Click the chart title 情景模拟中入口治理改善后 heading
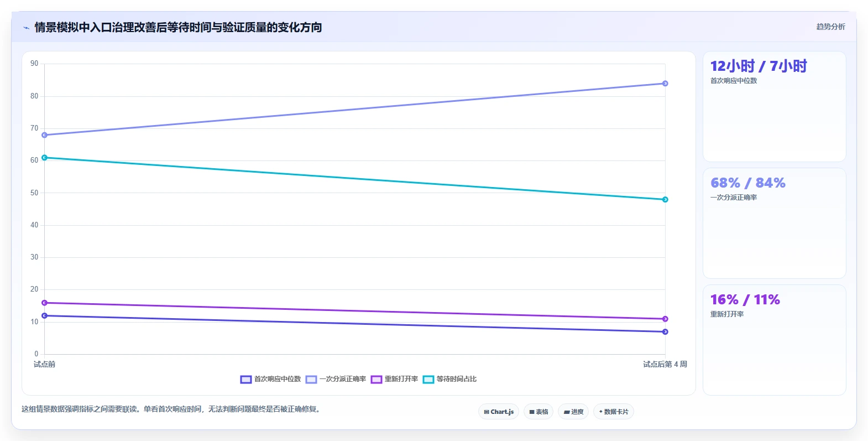The image size is (868, 441). click(178, 27)
